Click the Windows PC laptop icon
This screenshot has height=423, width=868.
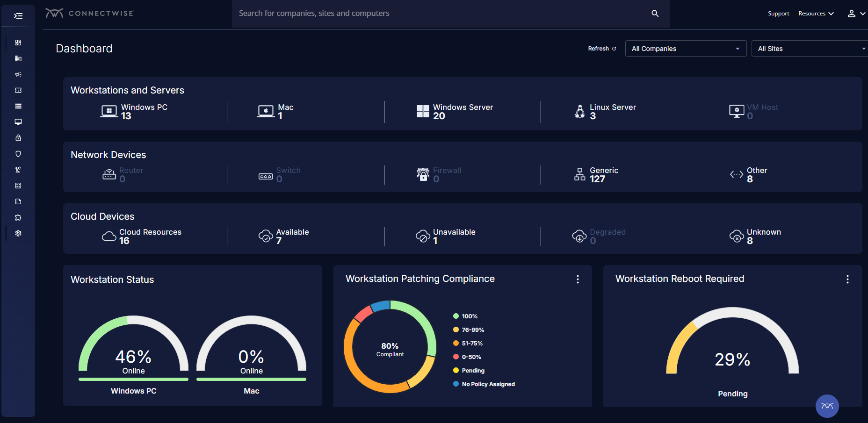pyautogui.click(x=109, y=111)
